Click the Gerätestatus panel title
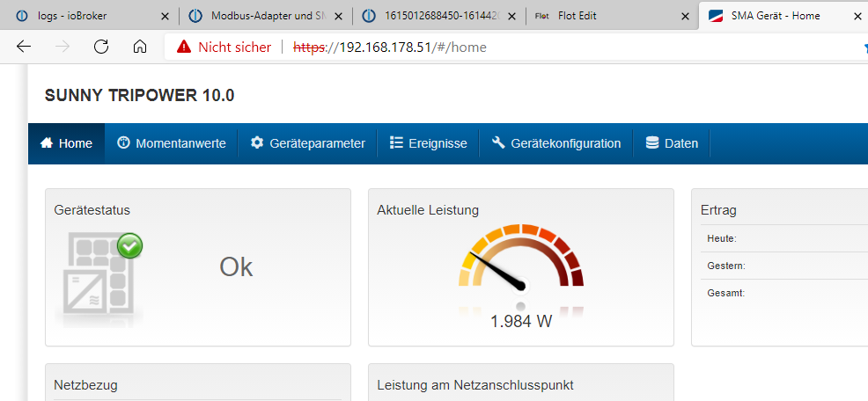 click(x=92, y=210)
